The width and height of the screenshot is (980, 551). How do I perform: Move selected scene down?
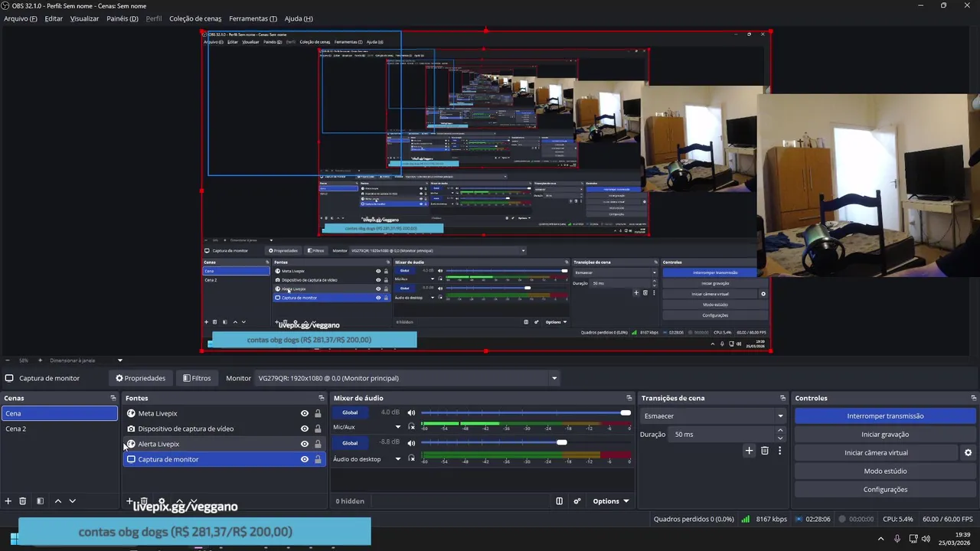click(73, 501)
